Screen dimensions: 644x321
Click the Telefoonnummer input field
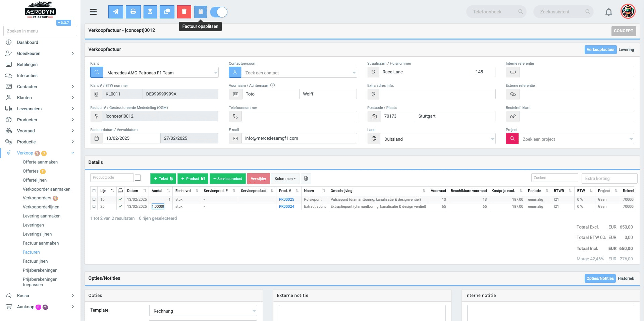click(x=299, y=116)
